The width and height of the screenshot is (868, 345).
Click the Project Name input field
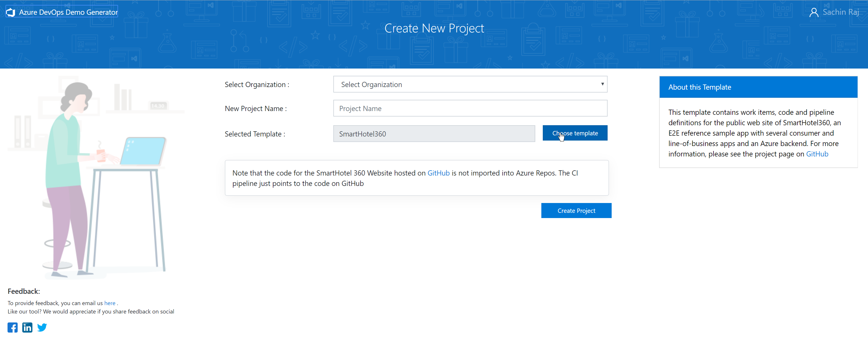tap(469, 108)
